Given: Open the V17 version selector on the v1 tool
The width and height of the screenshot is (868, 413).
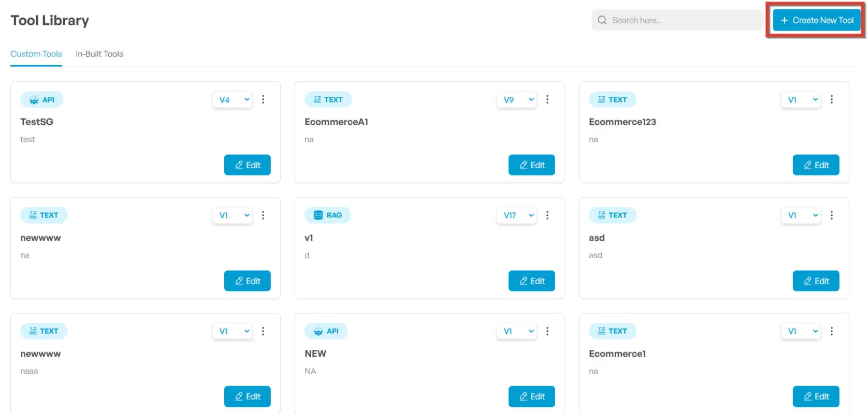Looking at the screenshot, I should (516, 215).
